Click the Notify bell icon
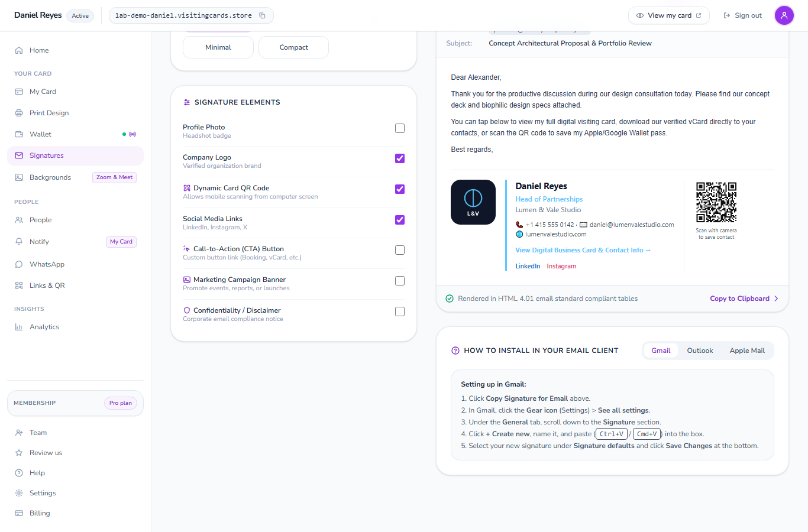Screen dimensions: 808x532 pos(19,242)
